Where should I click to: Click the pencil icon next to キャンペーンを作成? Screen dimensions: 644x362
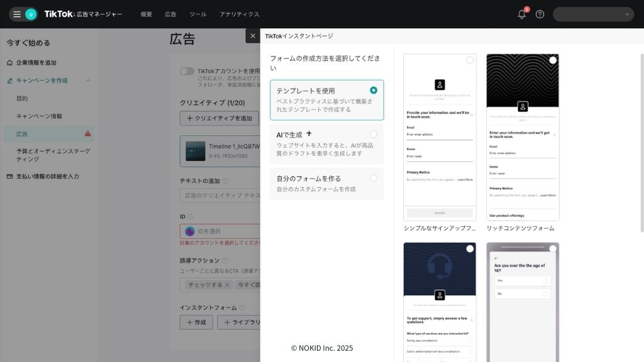point(10,81)
